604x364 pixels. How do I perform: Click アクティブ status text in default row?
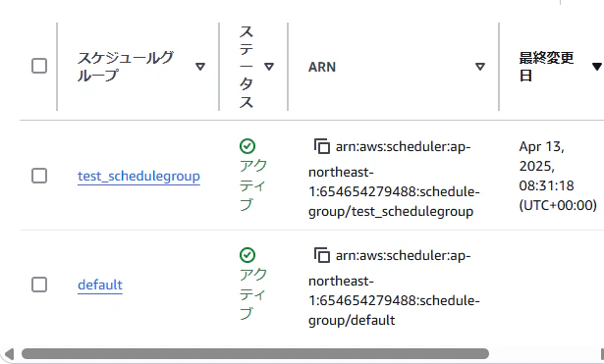point(252,293)
